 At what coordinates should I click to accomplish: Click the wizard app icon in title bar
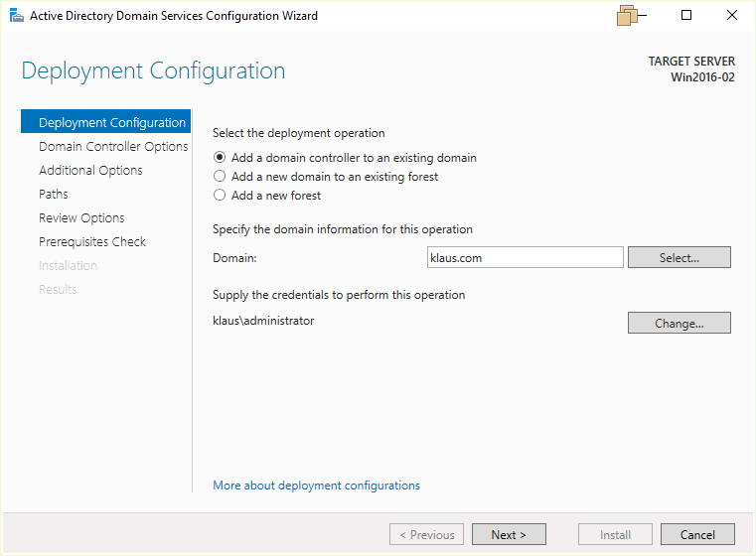pyautogui.click(x=15, y=16)
